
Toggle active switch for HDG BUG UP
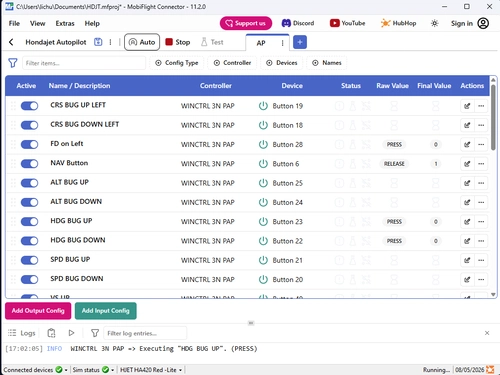[29, 222]
